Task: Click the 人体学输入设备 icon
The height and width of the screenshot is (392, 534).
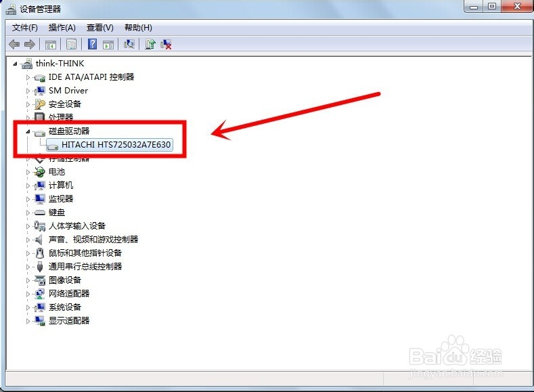Action: click(x=40, y=226)
